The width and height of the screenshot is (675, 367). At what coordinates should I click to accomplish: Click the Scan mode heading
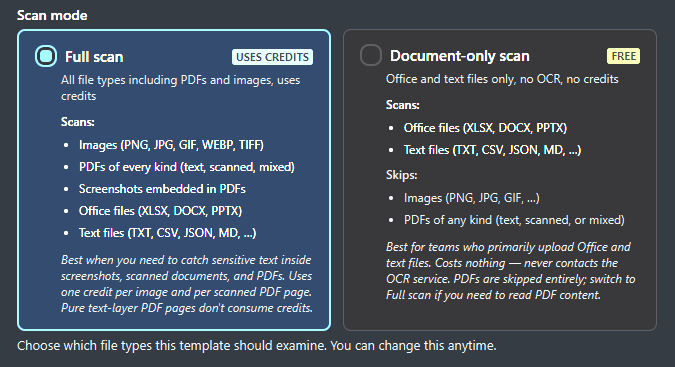(52, 15)
